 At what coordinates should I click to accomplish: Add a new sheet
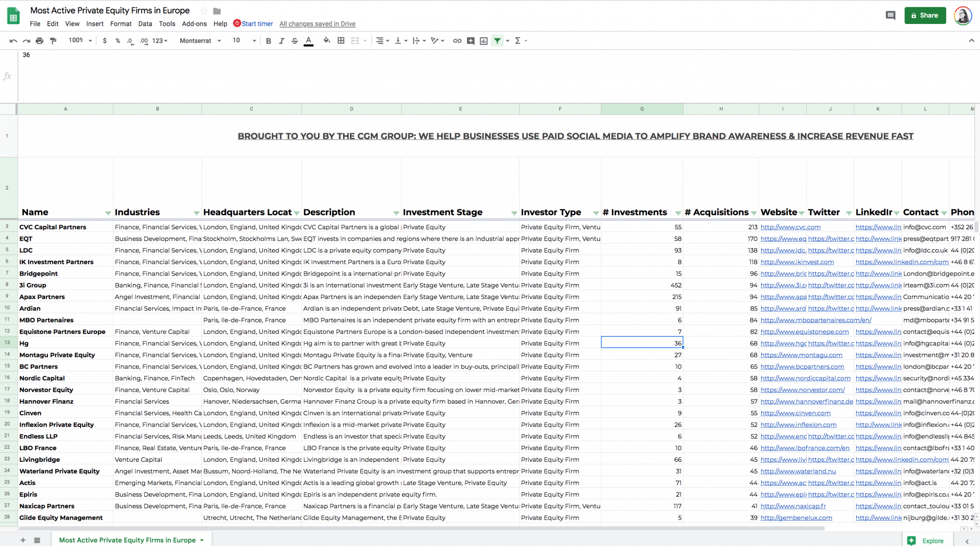22,540
